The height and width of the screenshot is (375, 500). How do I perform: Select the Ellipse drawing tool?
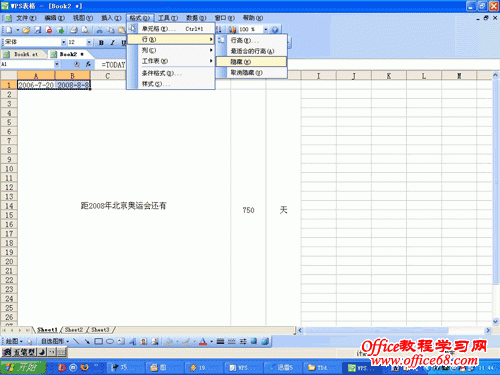(110, 341)
